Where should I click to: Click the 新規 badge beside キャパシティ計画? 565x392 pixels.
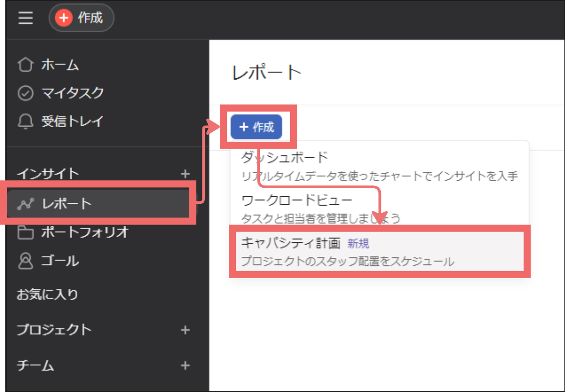(x=358, y=243)
